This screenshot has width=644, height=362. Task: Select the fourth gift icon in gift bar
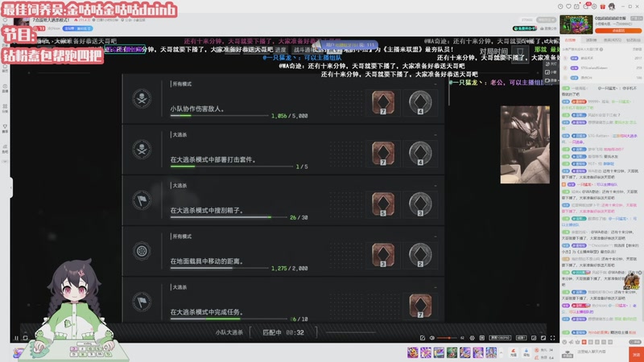coord(452,352)
